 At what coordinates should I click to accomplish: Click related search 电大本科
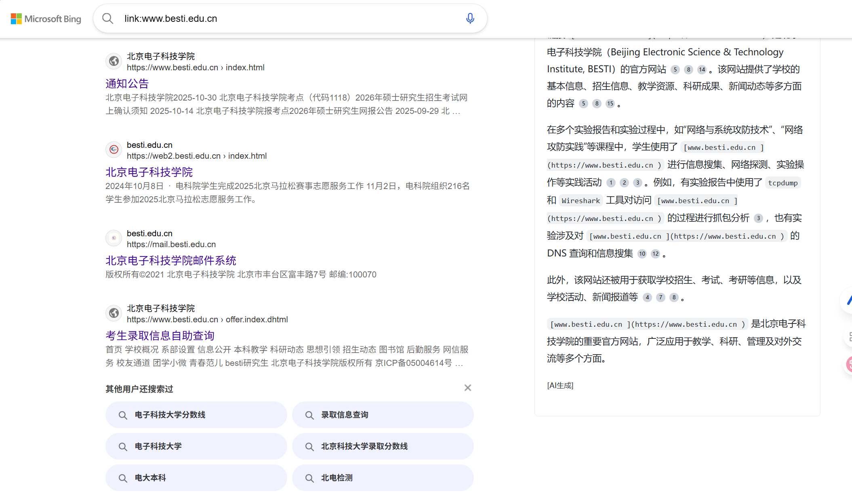[x=196, y=478]
